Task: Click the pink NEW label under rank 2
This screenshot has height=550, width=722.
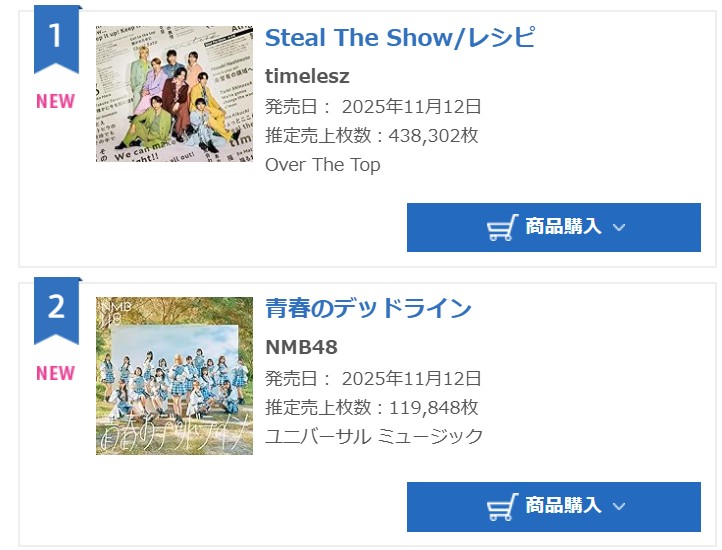Action: [56, 373]
